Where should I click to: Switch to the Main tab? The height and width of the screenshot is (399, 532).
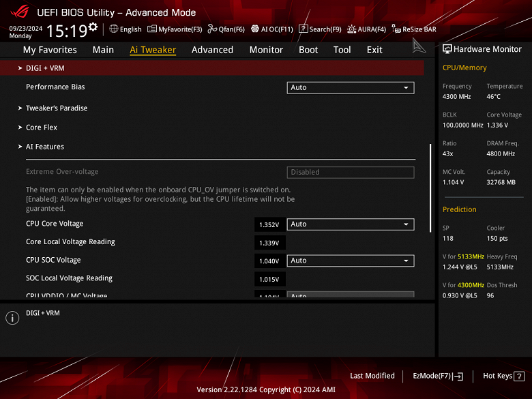point(103,50)
